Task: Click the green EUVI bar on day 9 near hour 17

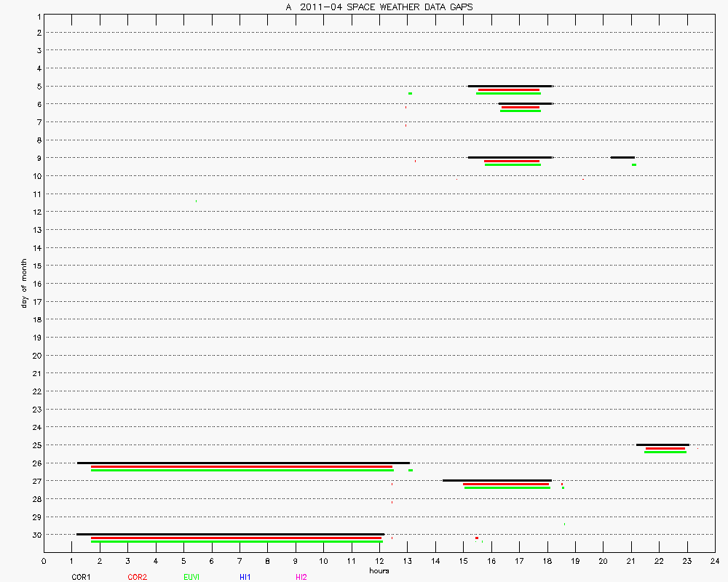Action: [513, 164]
